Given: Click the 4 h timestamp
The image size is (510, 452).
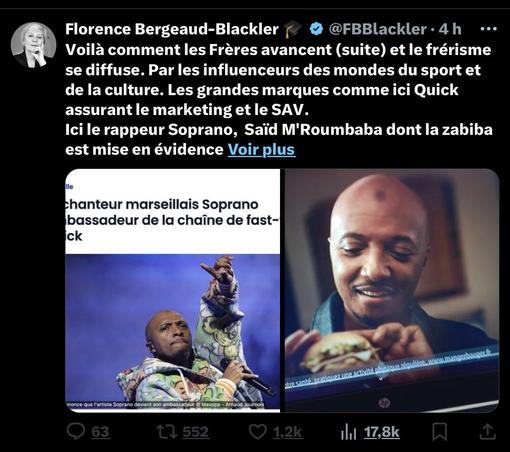Looking at the screenshot, I should [x=450, y=29].
